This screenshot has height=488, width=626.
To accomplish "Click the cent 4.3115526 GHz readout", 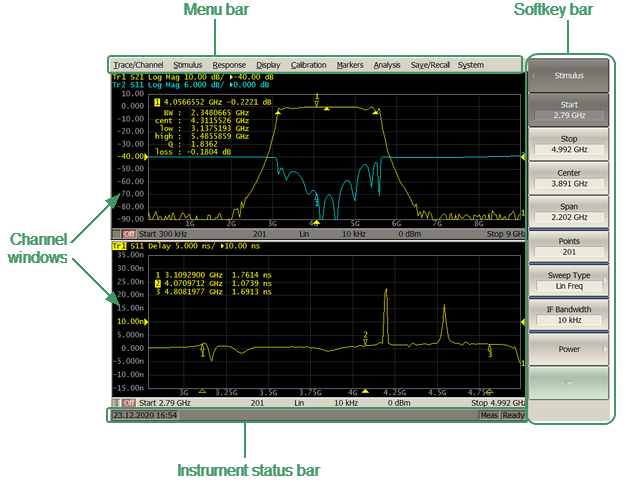I will tap(202, 121).
